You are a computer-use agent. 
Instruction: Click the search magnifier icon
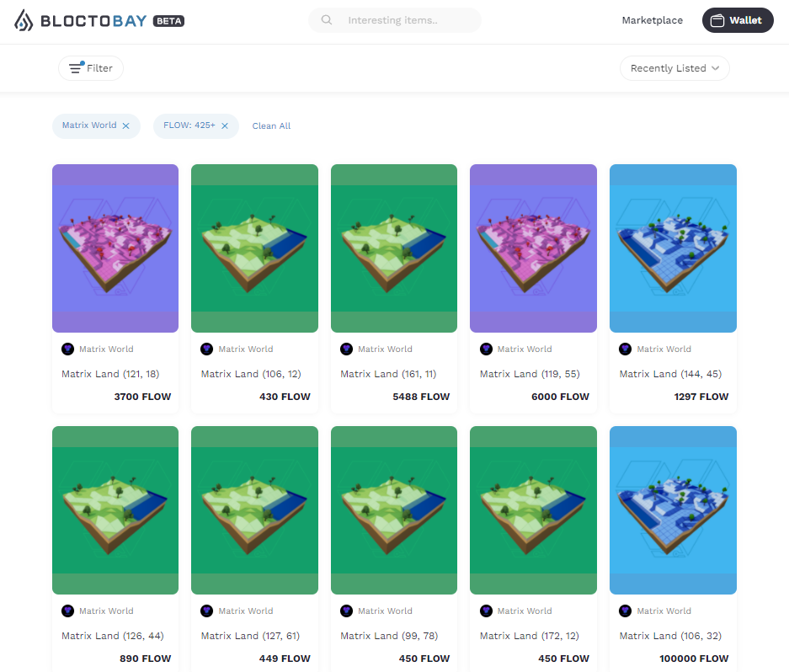327,20
